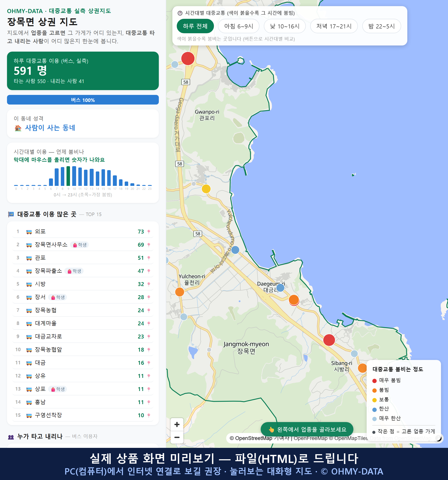Click the blue 한산 legend dot
Viewport: 448px width, 480px height.
click(x=374, y=410)
